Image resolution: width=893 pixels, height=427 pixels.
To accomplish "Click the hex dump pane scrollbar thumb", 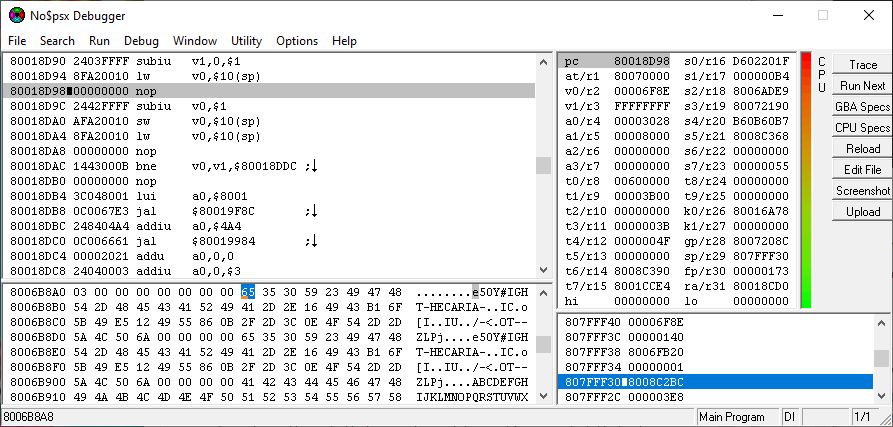I will pos(543,344).
